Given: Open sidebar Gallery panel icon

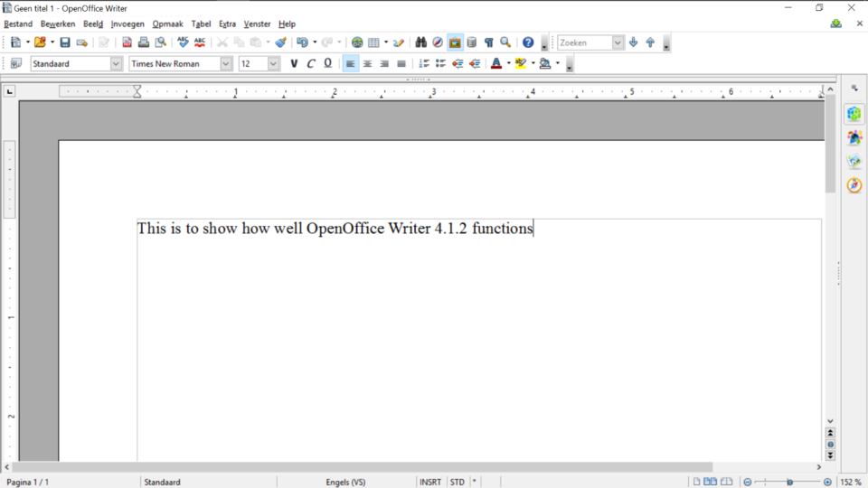Looking at the screenshot, I should tap(854, 161).
